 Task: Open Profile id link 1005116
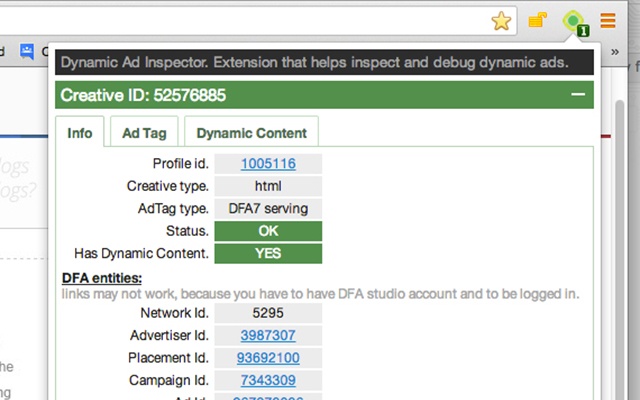[x=267, y=163]
